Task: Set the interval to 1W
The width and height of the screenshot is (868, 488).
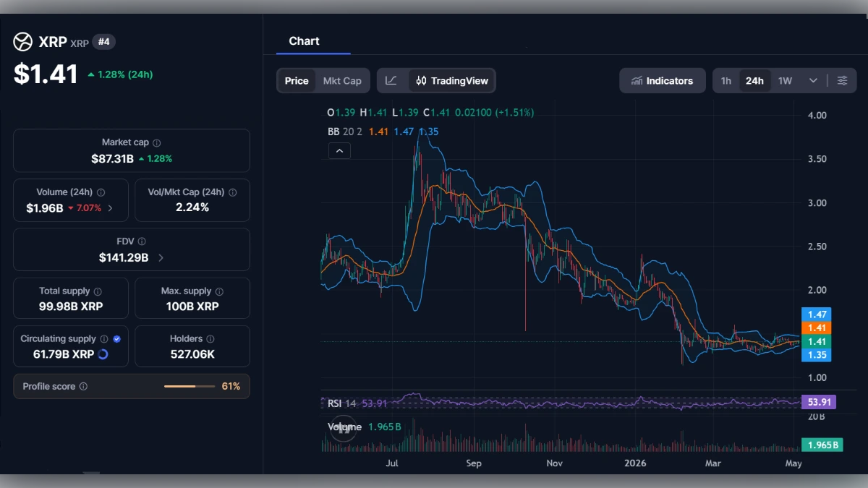Action: click(786, 81)
